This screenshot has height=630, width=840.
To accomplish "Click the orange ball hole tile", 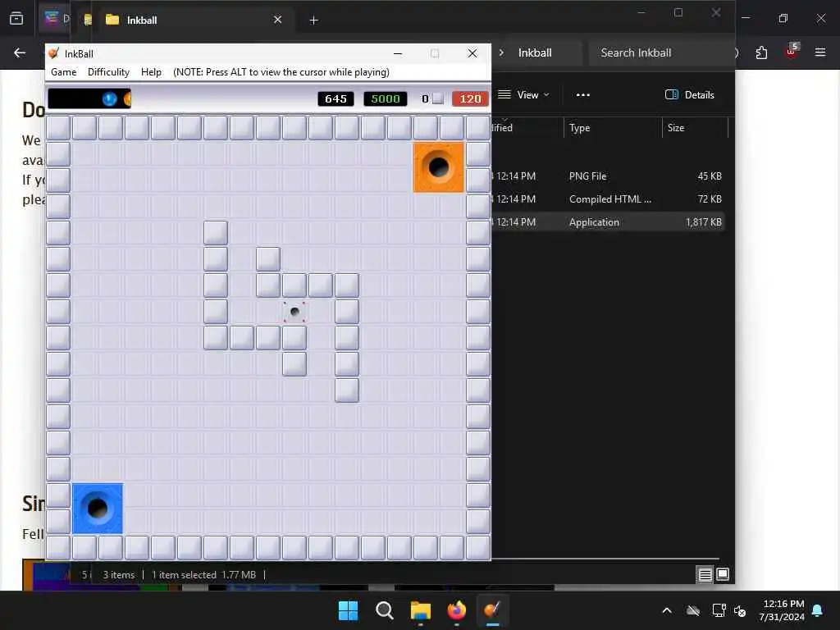I will (x=438, y=167).
